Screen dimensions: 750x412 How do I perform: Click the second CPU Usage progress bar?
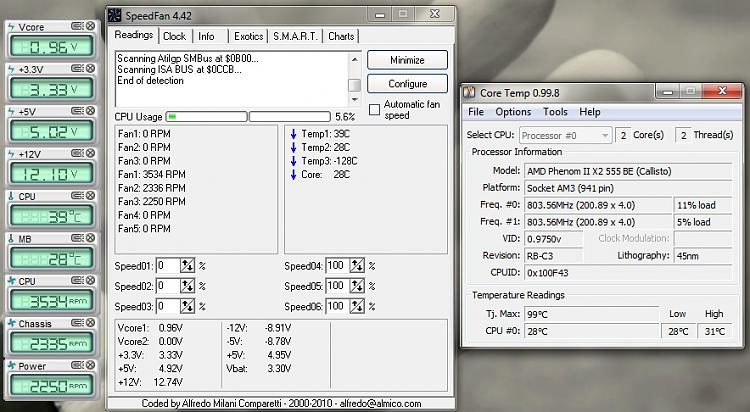[x=290, y=117]
